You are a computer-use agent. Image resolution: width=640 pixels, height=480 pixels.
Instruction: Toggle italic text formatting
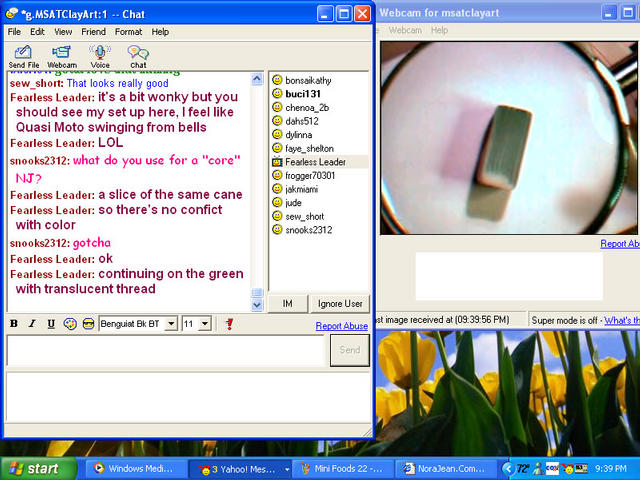32,324
